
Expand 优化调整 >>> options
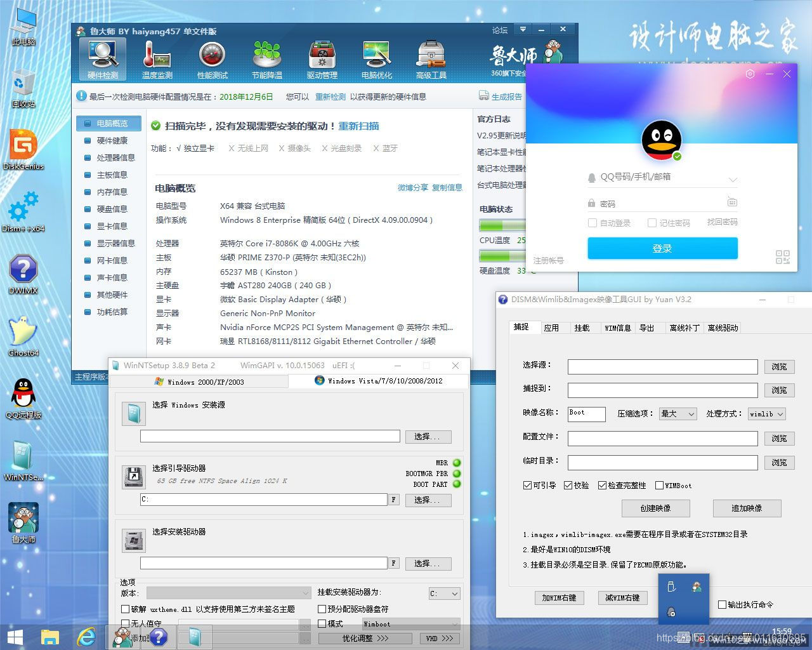tap(365, 638)
